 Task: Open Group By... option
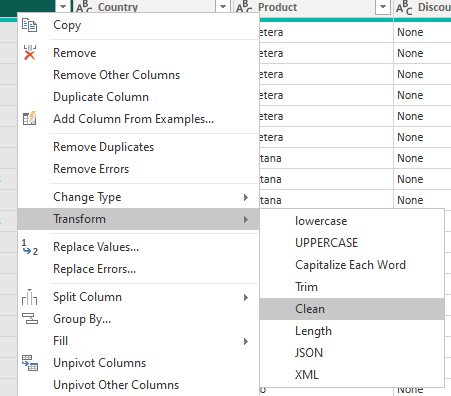pyautogui.click(x=138, y=319)
